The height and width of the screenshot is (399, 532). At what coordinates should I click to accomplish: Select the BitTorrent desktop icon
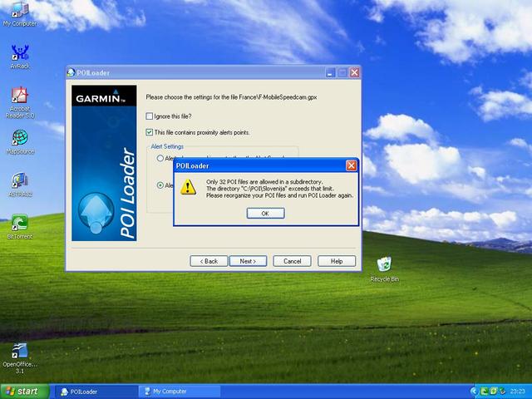click(20, 227)
